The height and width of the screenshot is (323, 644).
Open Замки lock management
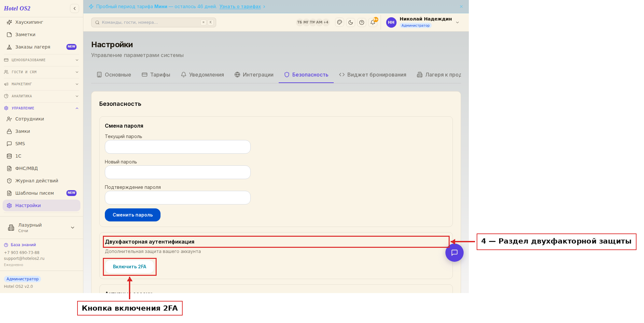point(41,131)
